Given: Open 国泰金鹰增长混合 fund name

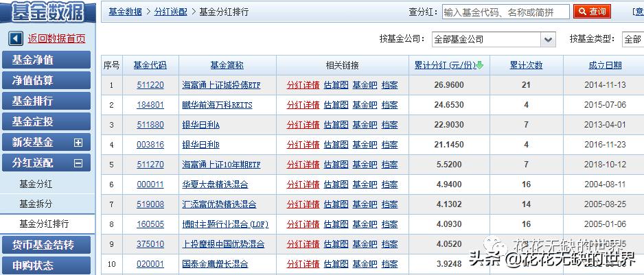Looking at the screenshot, I should tap(215, 264).
